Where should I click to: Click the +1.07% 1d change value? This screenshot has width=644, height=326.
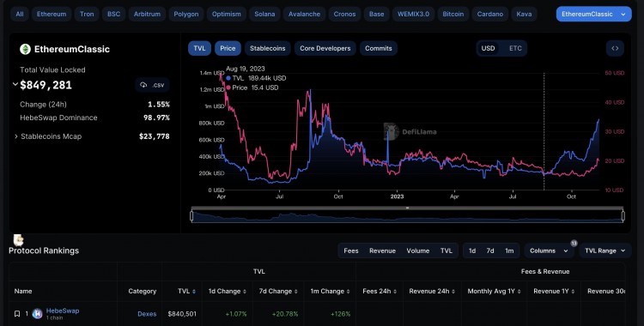click(236, 314)
